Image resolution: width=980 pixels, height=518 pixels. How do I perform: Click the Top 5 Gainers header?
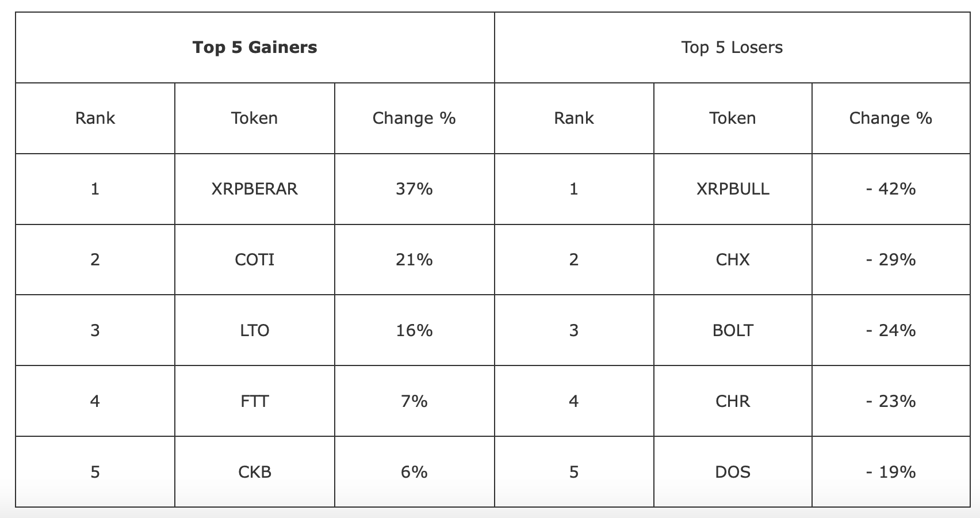[255, 47]
